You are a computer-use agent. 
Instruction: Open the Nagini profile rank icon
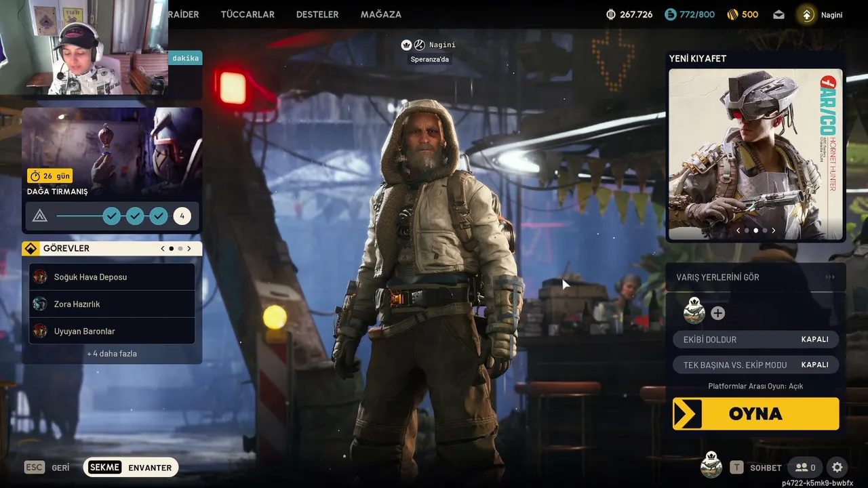(x=806, y=14)
